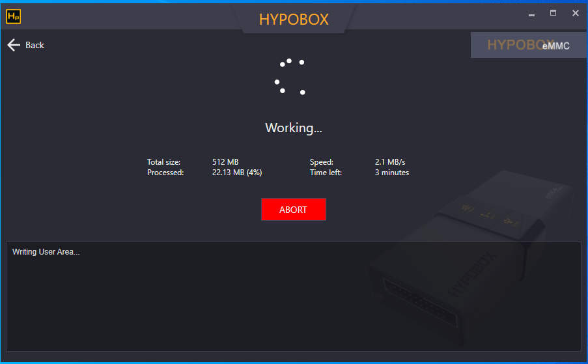Click the HYPOBOX title text

pos(294,19)
